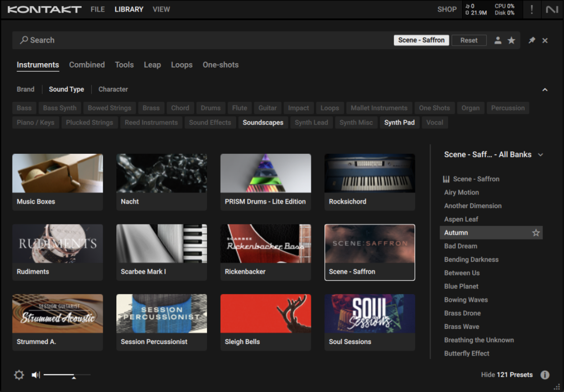Click the favorites star next to the user icon

tap(511, 40)
